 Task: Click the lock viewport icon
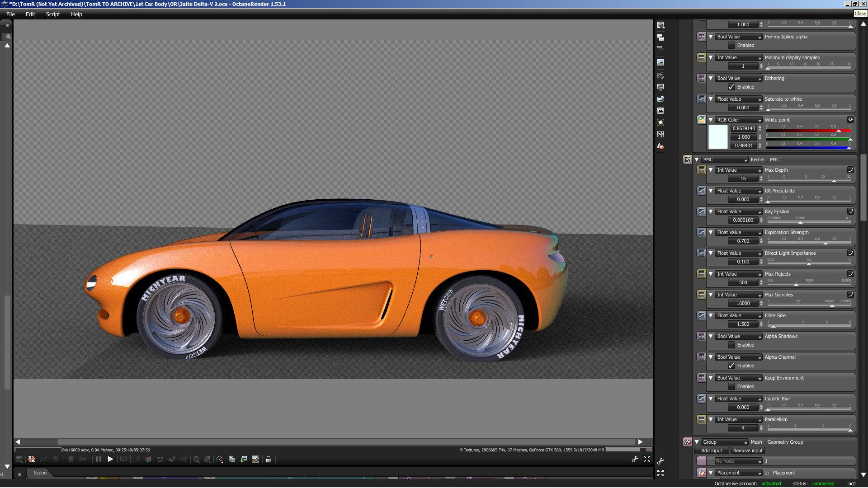point(268,459)
